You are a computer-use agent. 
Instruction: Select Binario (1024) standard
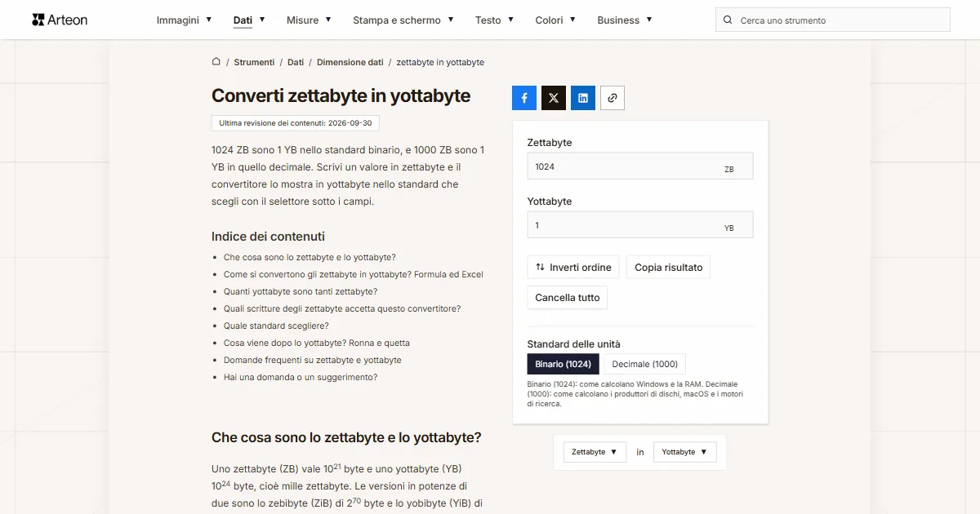(563, 364)
